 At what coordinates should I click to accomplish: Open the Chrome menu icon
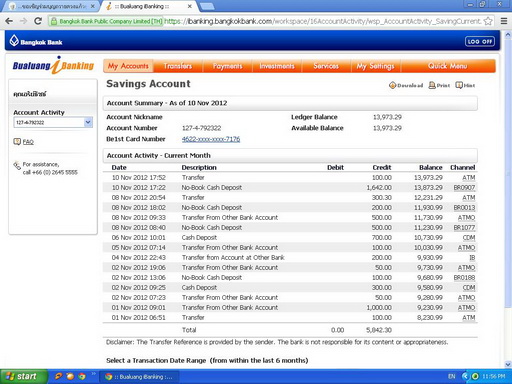tap(504, 21)
